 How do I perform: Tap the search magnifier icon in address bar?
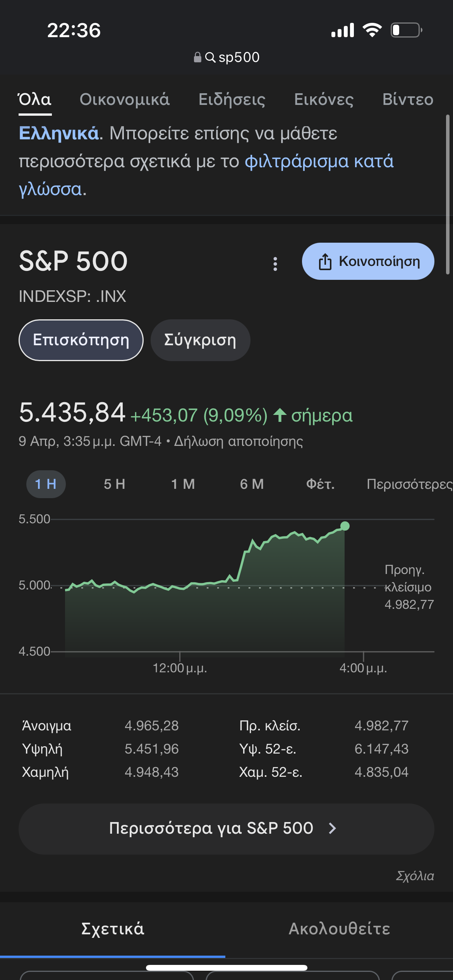tap(210, 58)
